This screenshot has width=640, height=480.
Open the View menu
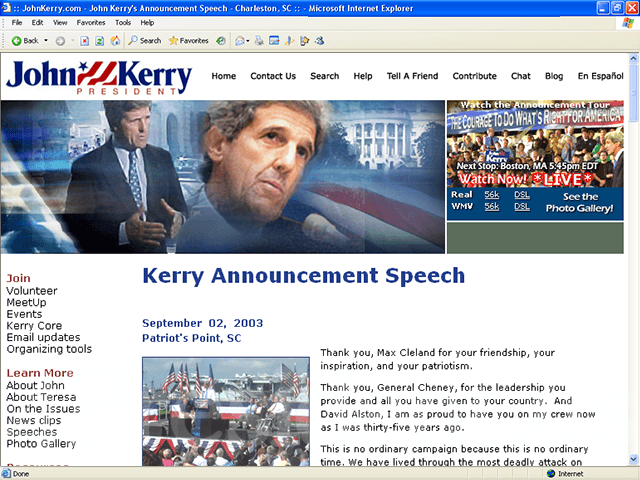60,23
